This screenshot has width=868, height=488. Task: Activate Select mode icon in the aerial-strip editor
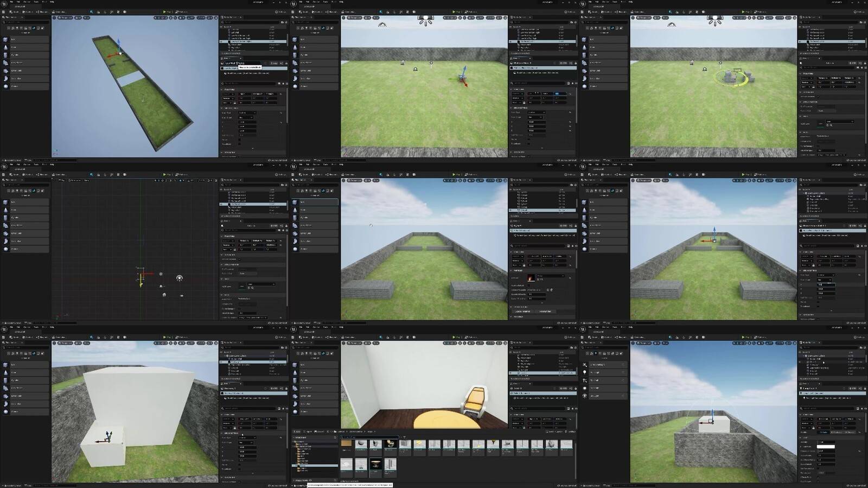[x=91, y=11]
